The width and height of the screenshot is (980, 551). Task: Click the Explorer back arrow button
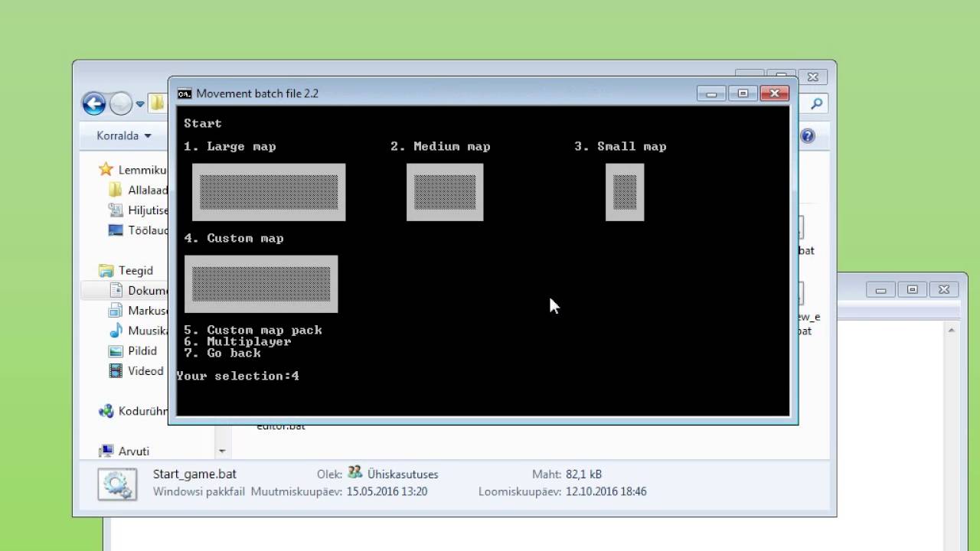pos(93,103)
